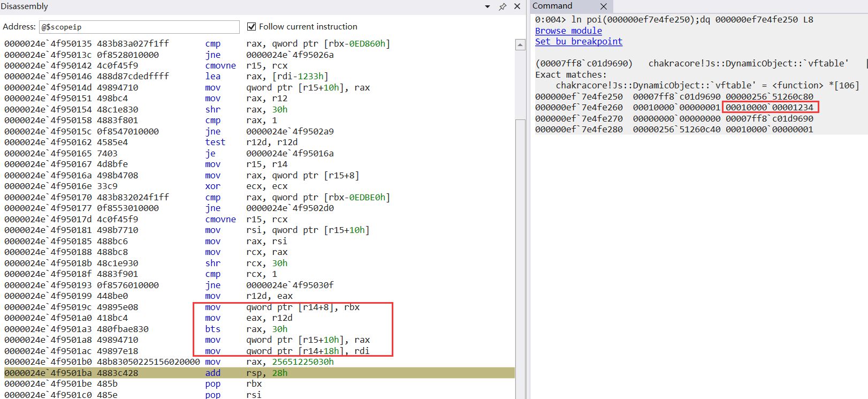Click the Set bu breakpoint link

pos(578,41)
